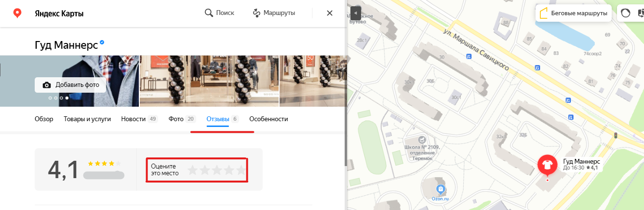Click the blue verified badge near Гуд Маннерс
644x210 pixels.
coord(102,43)
